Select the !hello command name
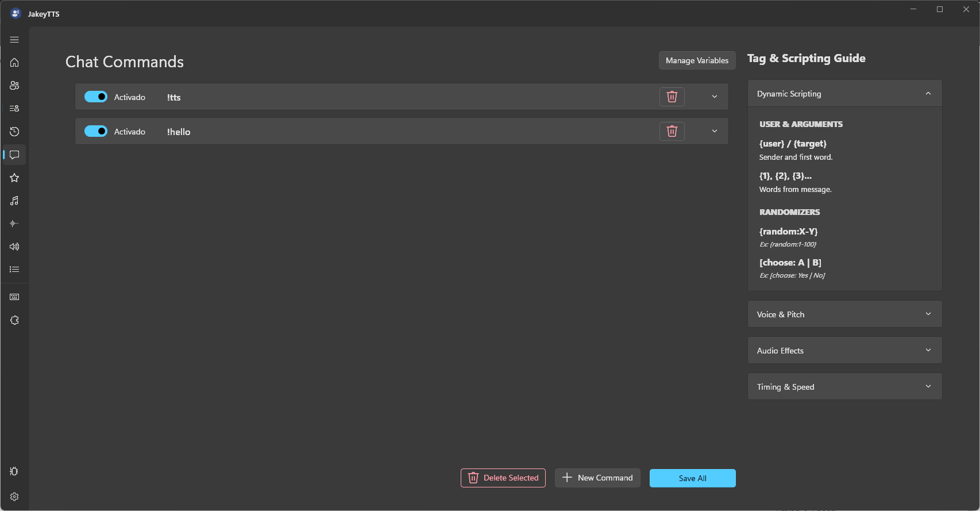The width and height of the screenshot is (980, 511). [179, 132]
